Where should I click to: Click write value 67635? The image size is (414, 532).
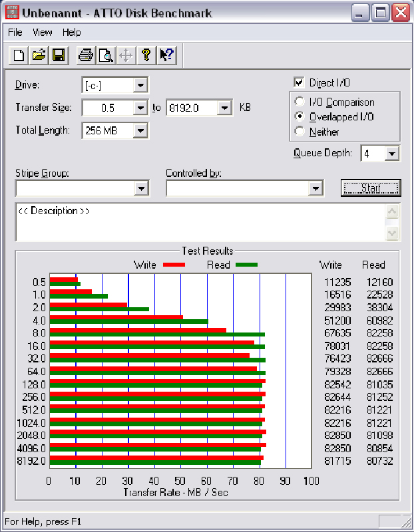pyautogui.click(x=337, y=333)
